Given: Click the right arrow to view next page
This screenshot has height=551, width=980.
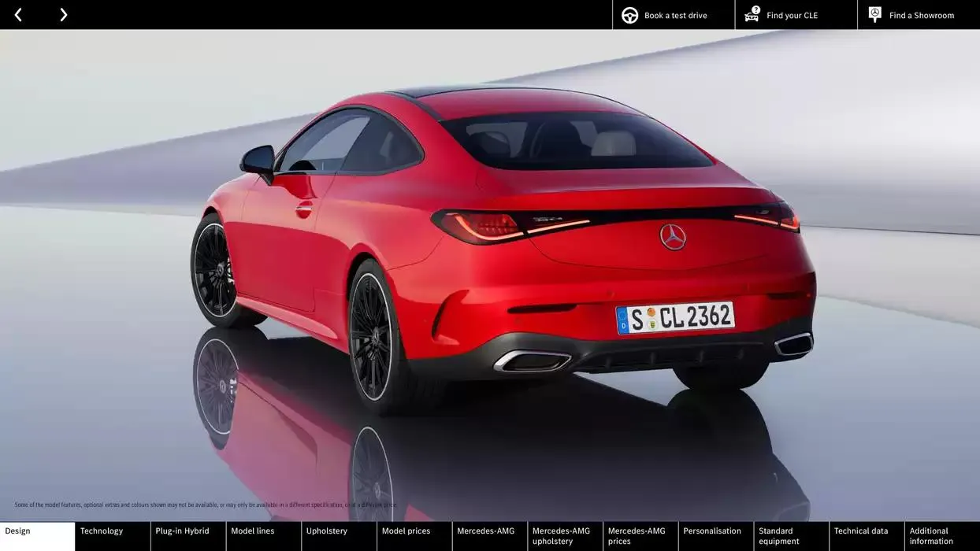Looking at the screenshot, I should click(63, 13).
